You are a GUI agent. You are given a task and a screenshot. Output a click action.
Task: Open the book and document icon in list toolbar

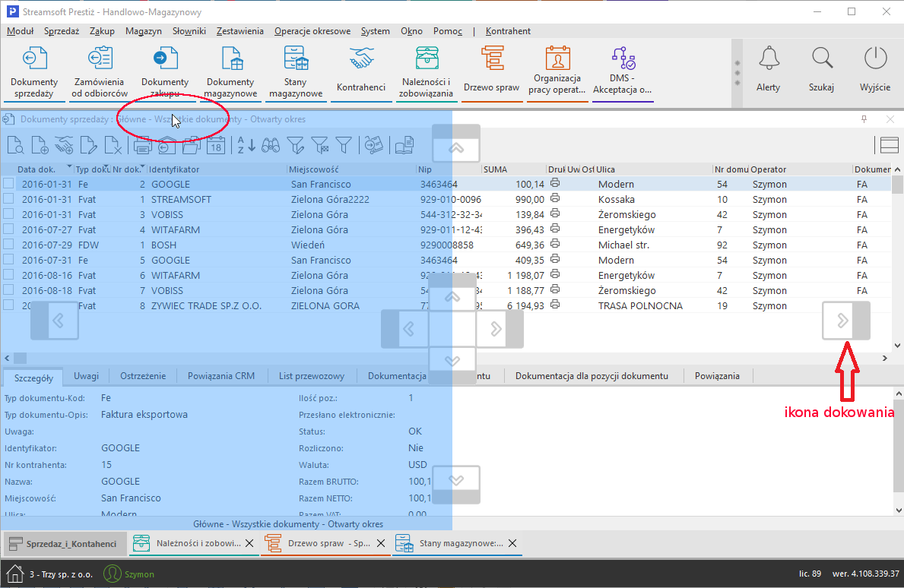(404, 145)
